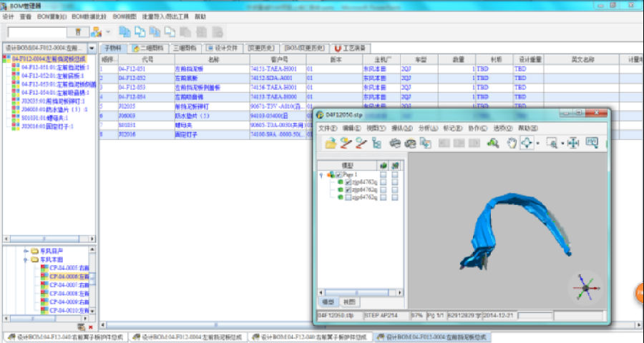Select the hand pan tool in viewer
The image size is (644, 343).
[x=512, y=143]
